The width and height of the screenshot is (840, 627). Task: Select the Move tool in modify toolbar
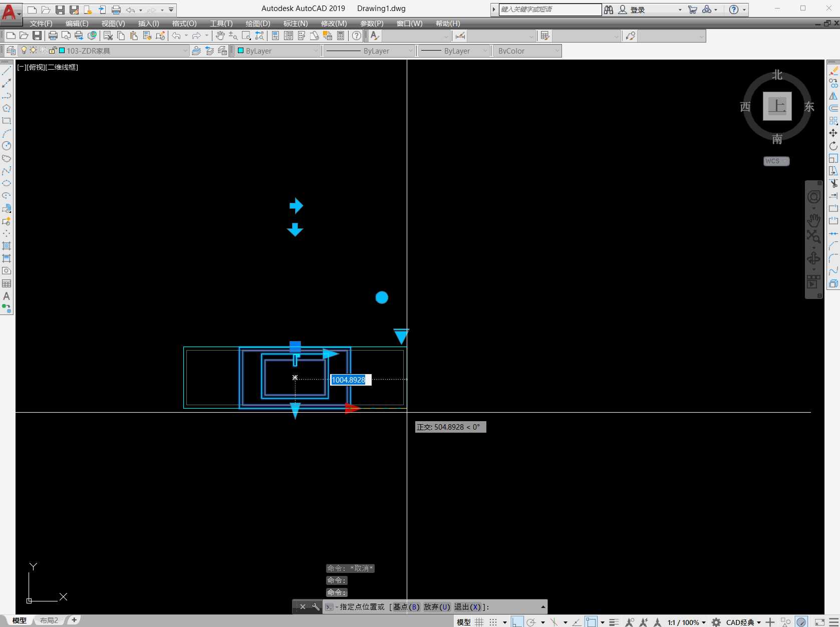click(x=833, y=133)
